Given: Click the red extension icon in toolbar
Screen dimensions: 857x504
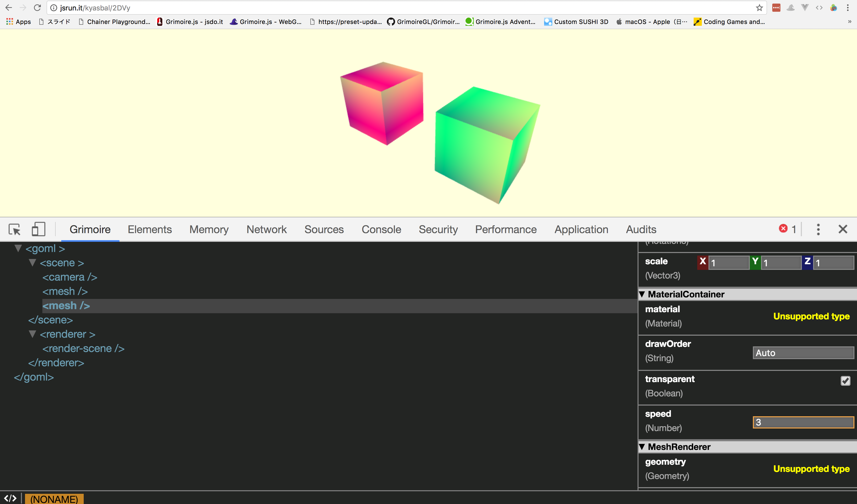Looking at the screenshot, I should coord(776,7).
